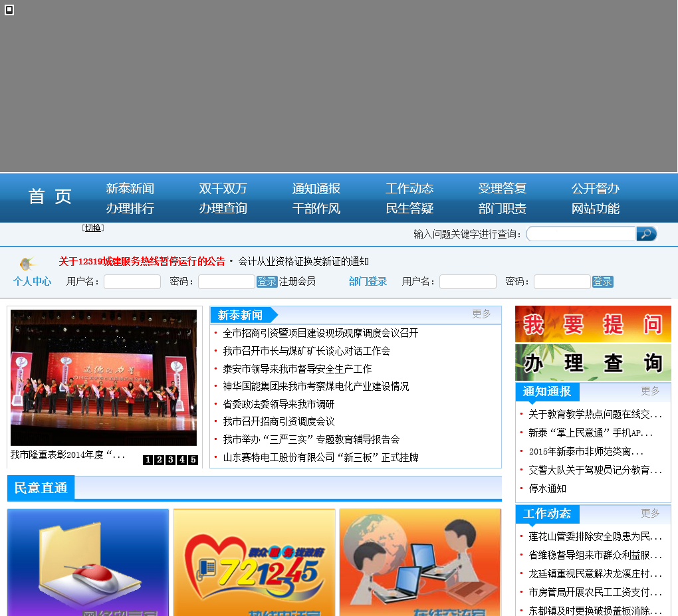Go to 首页 home page
678x616 pixels.
[50, 197]
